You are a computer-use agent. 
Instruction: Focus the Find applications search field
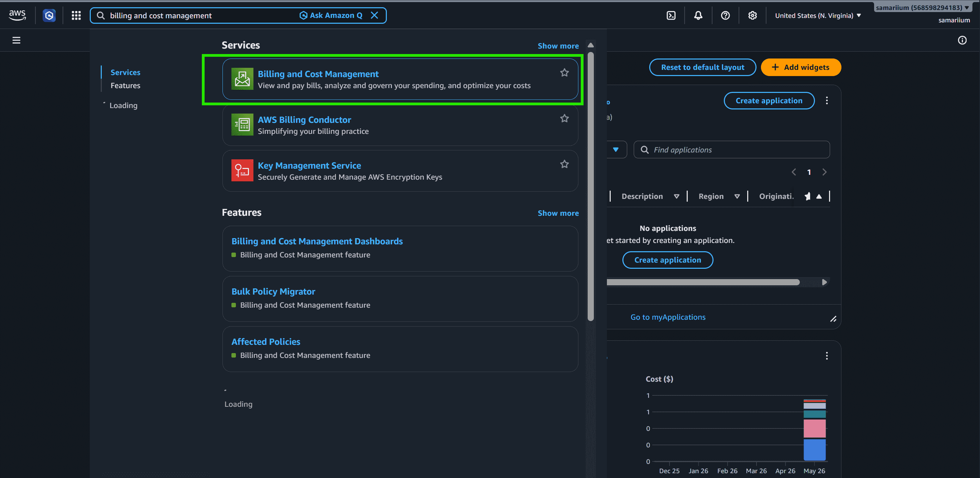(x=732, y=150)
